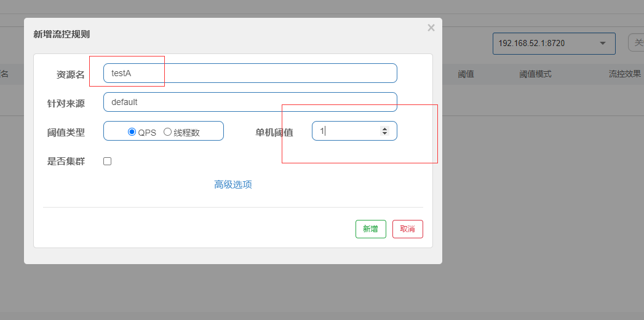Click the green 新增 button
The width and height of the screenshot is (644, 320).
click(370, 229)
